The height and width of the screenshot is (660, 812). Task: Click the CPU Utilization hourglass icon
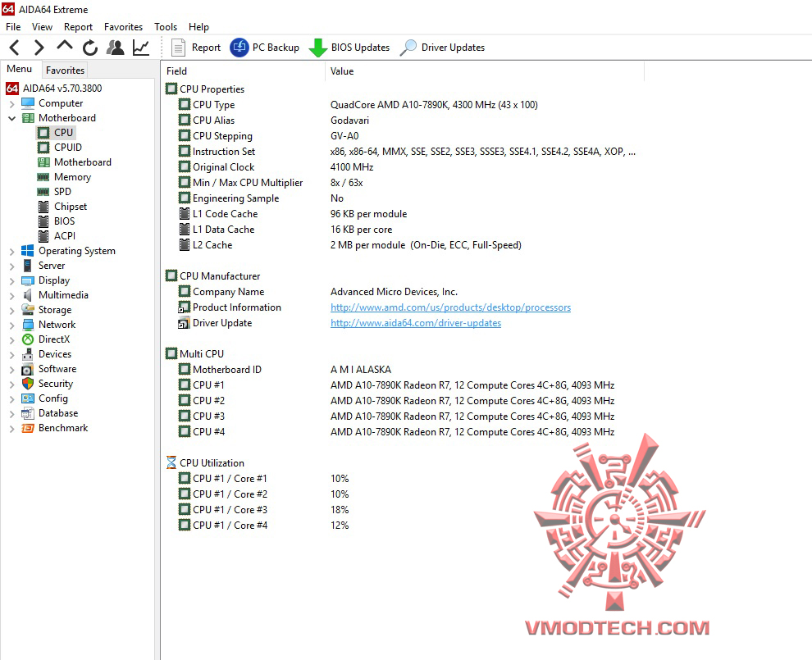(x=171, y=462)
